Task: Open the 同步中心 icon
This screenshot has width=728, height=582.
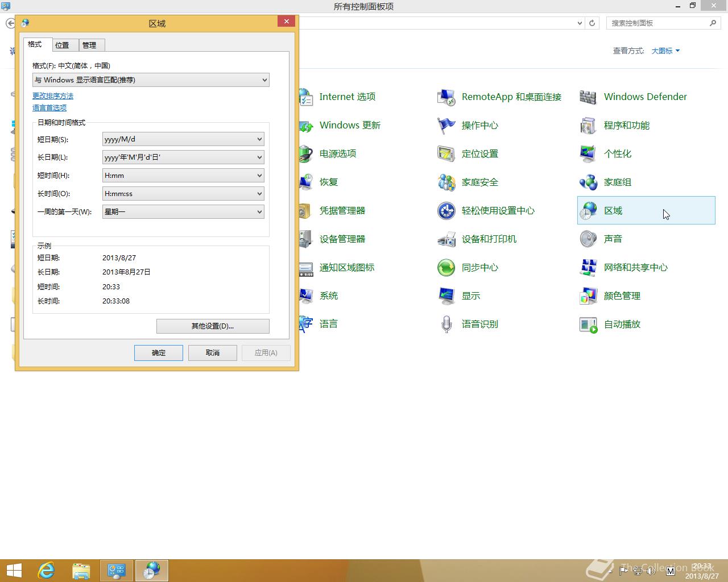Action: pyautogui.click(x=446, y=267)
